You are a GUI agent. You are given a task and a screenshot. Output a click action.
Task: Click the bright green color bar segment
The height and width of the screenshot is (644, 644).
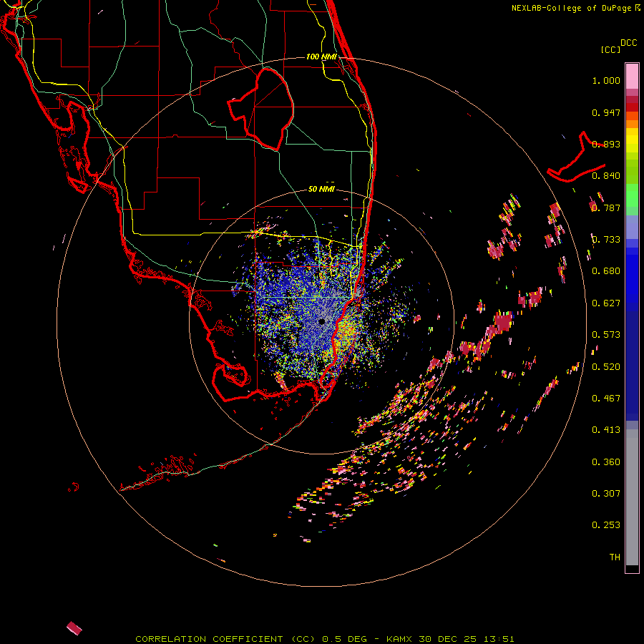(x=632, y=195)
